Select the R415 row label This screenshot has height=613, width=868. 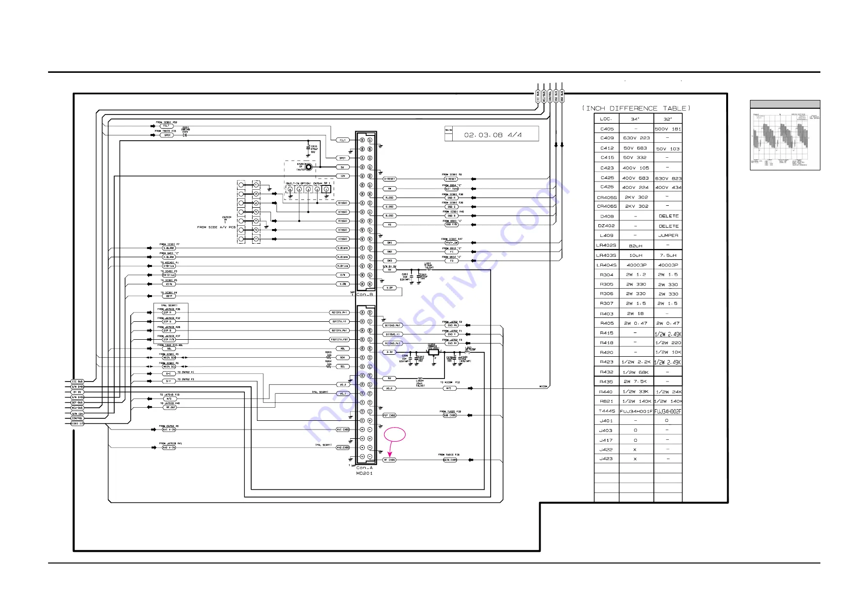607,333
